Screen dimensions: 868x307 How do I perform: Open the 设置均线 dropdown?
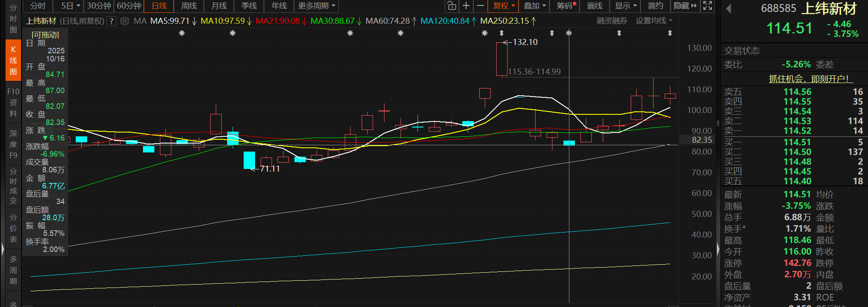pos(654,21)
